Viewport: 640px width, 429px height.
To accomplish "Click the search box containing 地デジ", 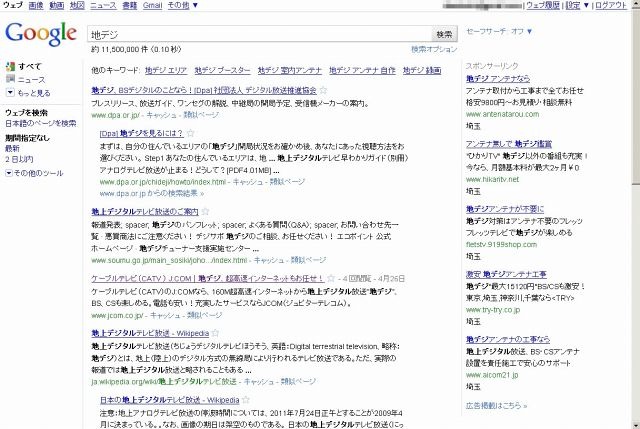I will click(x=260, y=34).
